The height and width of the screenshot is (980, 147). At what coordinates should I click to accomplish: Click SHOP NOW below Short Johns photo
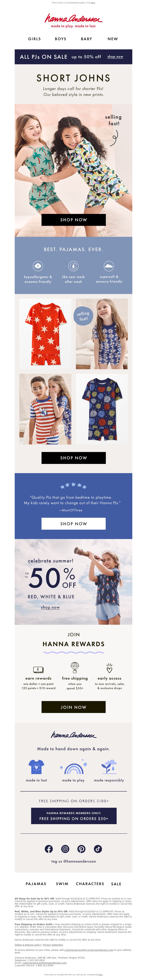(x=73, y=219)
